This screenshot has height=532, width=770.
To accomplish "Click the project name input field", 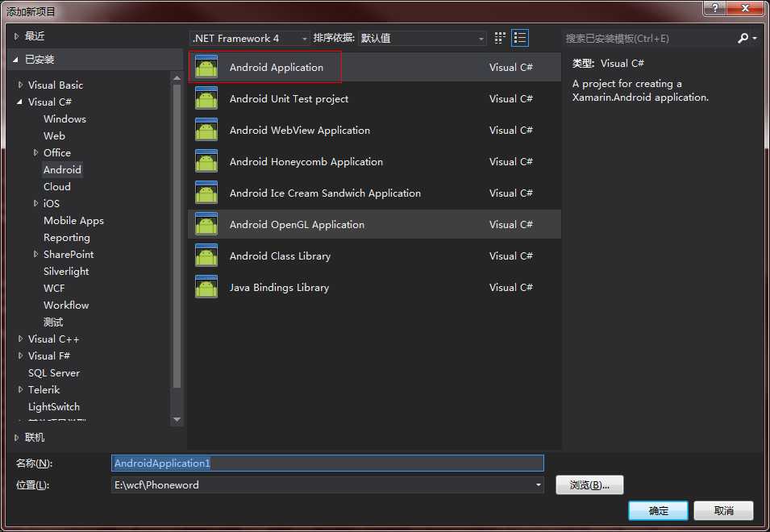I will [x=327, y=463].
